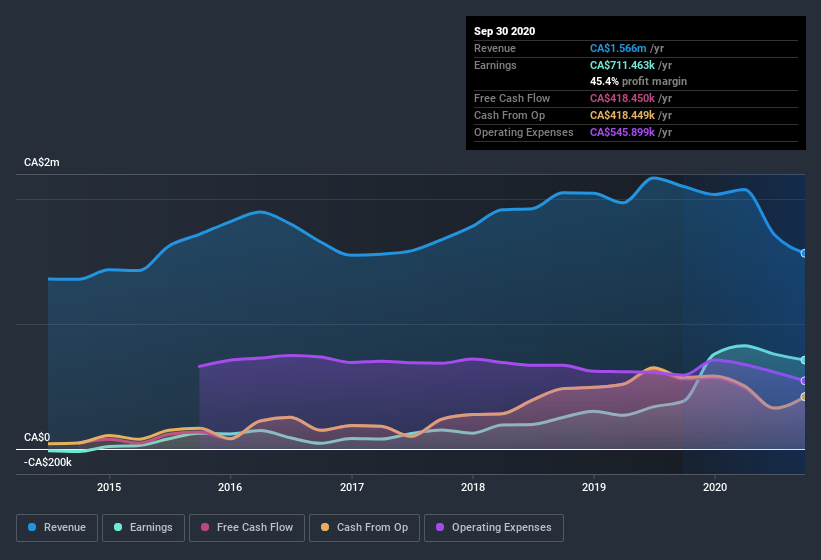Click the CA$711.463k earnings value

pyautogui.click(x=622, y=65)
